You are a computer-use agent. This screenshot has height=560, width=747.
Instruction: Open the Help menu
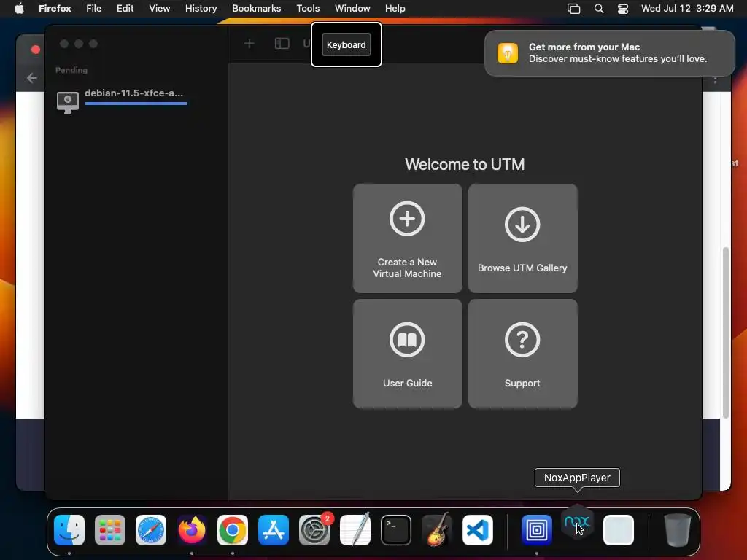click(395, 9)
